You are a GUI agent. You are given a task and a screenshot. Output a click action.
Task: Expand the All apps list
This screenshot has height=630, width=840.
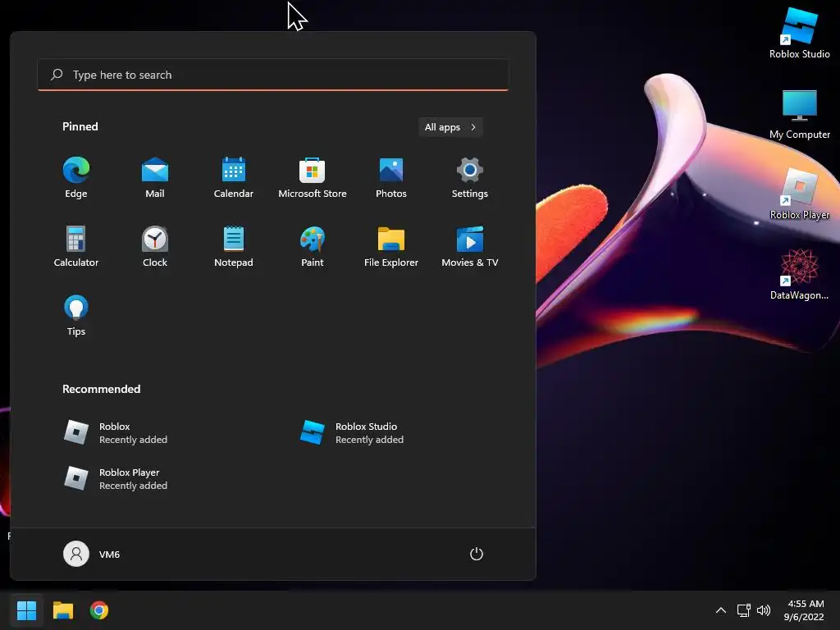pos(450,127)
